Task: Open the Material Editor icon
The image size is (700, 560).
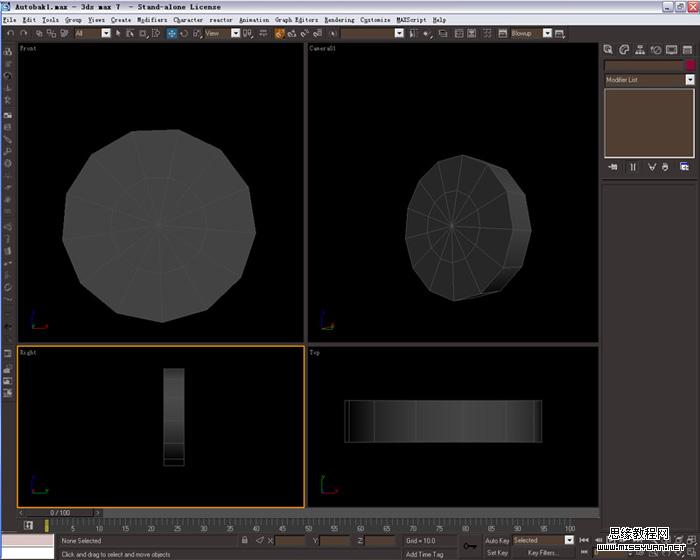Action: point(487,33)
